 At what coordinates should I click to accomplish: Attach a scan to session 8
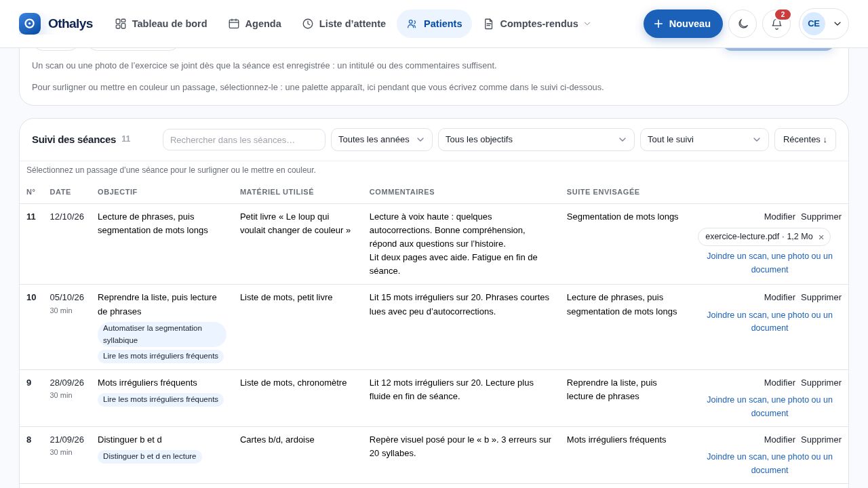(x=770, y=464)
